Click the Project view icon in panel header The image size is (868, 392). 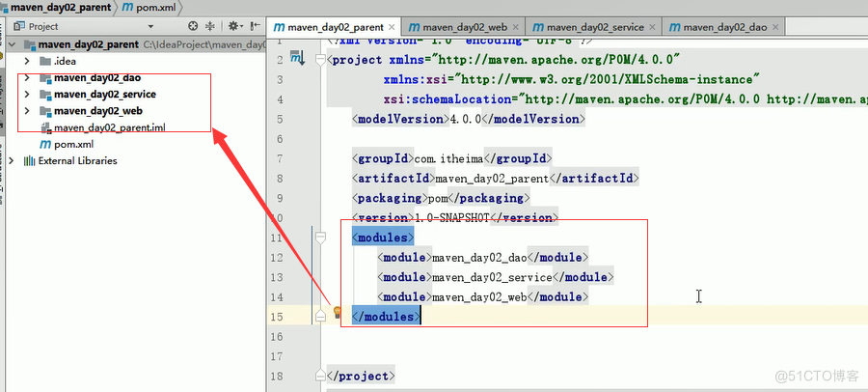coord(20,26)
